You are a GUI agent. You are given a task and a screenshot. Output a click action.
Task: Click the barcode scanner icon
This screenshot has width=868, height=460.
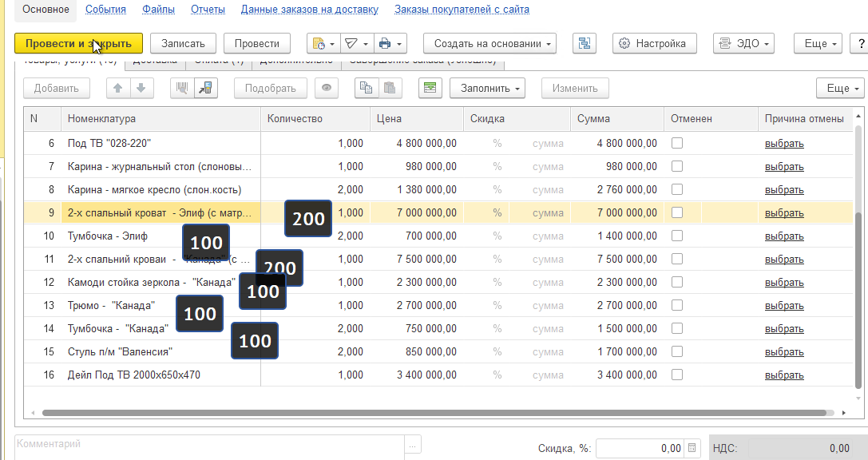182,88
